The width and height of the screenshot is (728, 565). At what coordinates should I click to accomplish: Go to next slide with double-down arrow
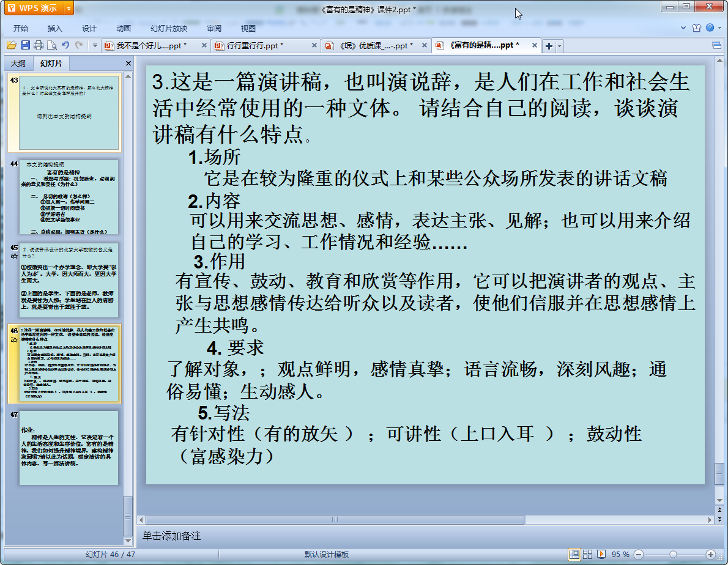tap(719, 520)
